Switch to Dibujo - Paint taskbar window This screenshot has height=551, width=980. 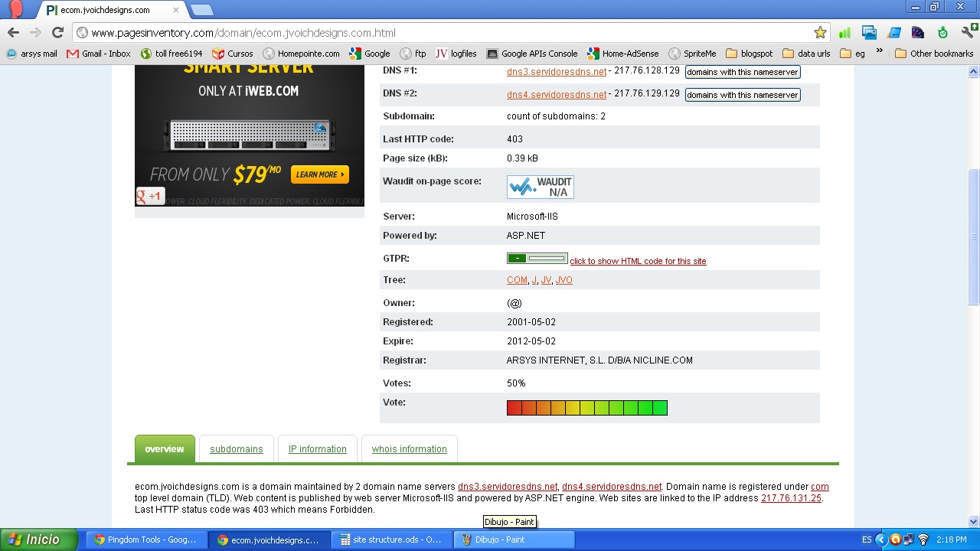tap(514, 540)
